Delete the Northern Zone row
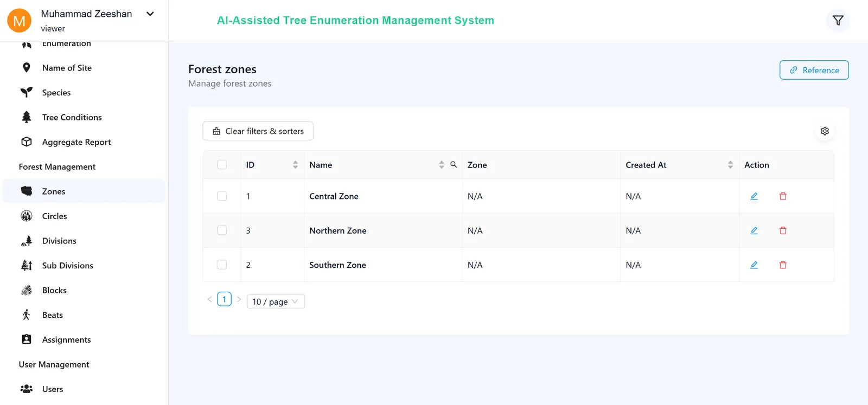 tap(783, 230)
